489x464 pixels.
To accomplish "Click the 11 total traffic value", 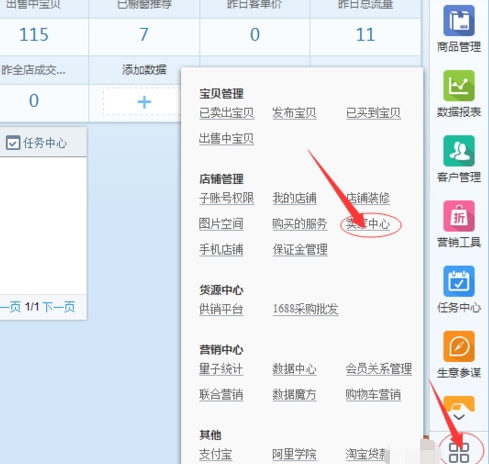I will coord(365,35).
